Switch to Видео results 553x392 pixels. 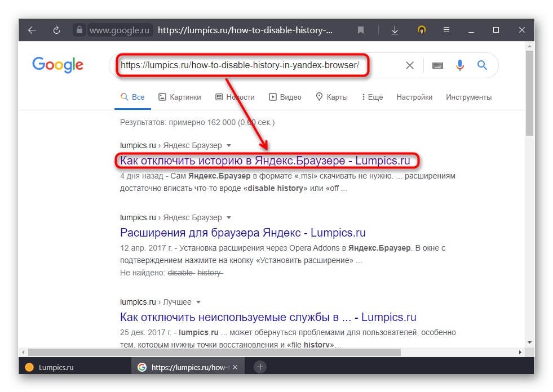point(285,97)
